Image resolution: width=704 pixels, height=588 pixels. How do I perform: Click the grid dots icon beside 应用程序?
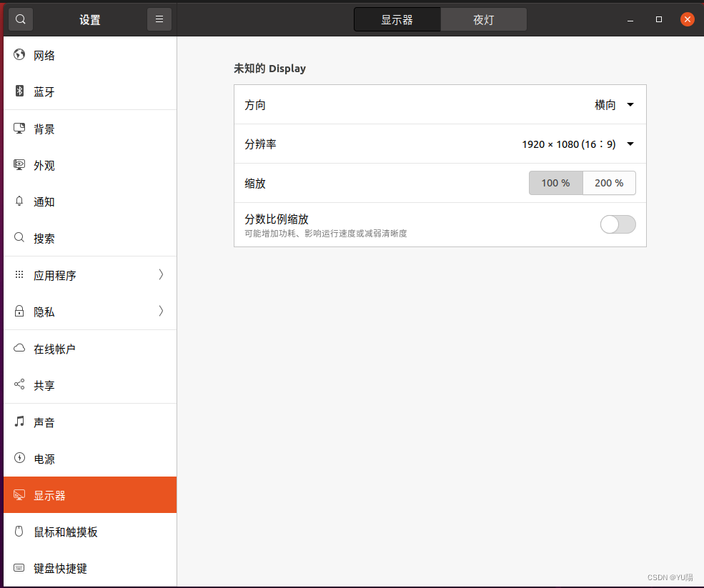[x=19, y=274]
